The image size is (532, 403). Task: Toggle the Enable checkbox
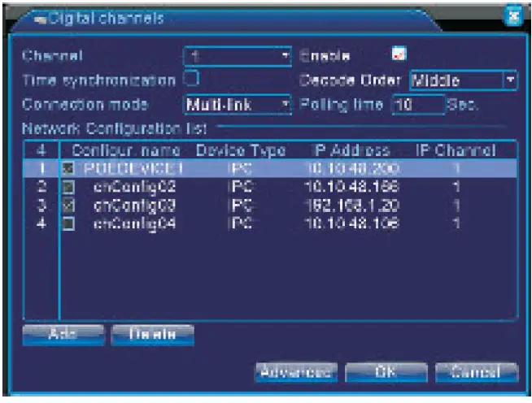point(399,54)
